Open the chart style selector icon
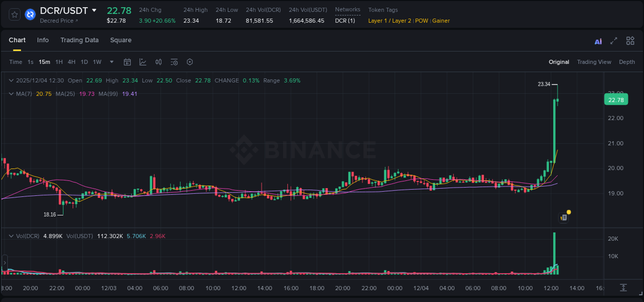 (x=143, y=61)
